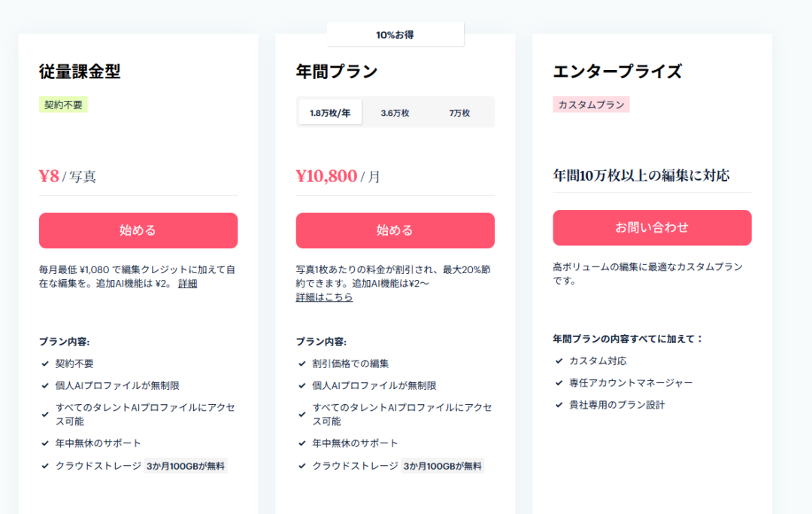812x514 pixels.
Task: Switch to the 7万枚 volume tab
Action: point(459,113)
